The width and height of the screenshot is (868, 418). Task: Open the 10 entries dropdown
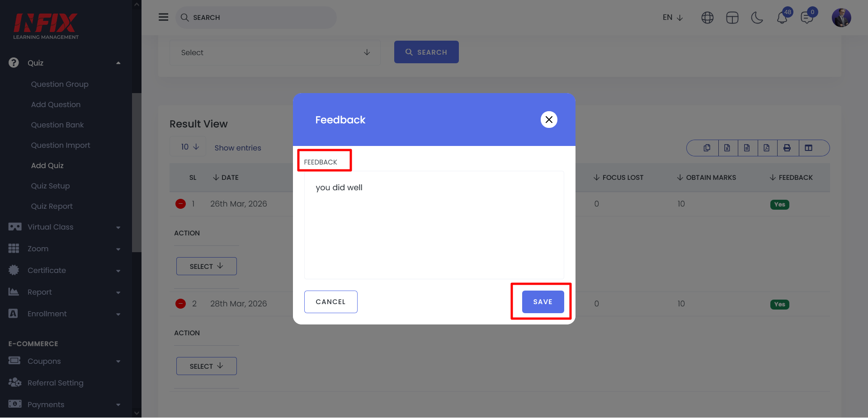point(189,147)
